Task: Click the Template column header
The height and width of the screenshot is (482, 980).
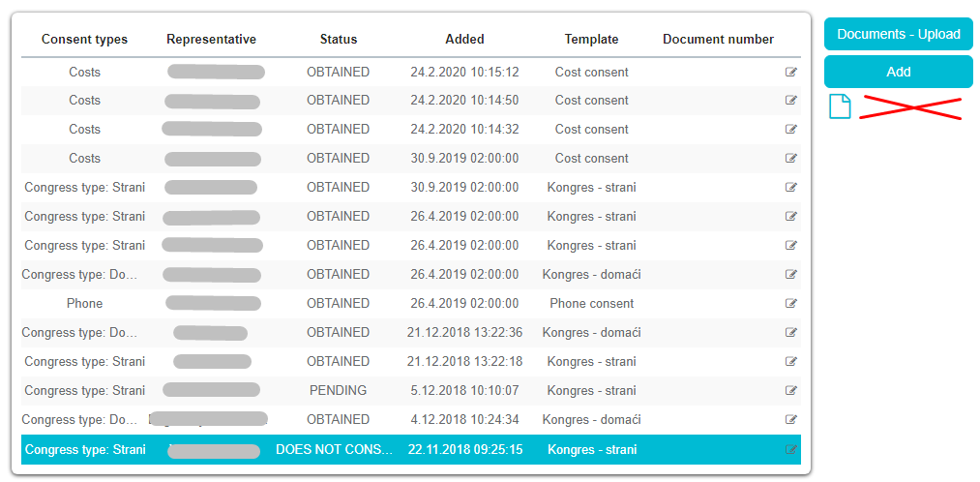Action: [x=591, y=40]
